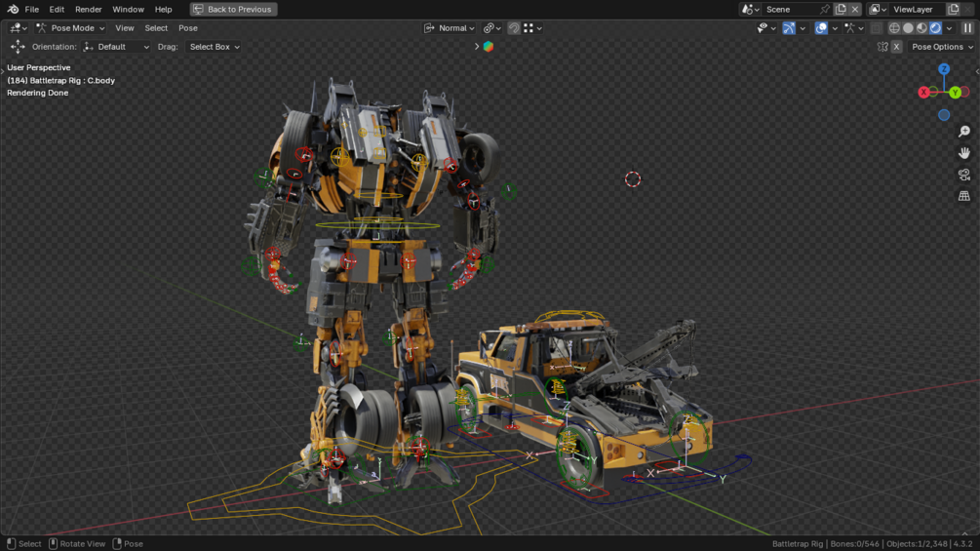Expand the chevron beside the hexagon icon
This screenshot has width=980, height=551.
click(477, 47)
